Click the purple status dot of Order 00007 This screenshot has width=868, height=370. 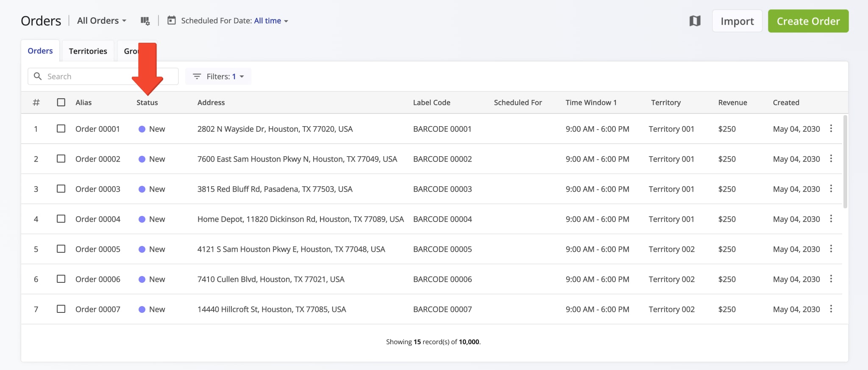tap(142, 309)
